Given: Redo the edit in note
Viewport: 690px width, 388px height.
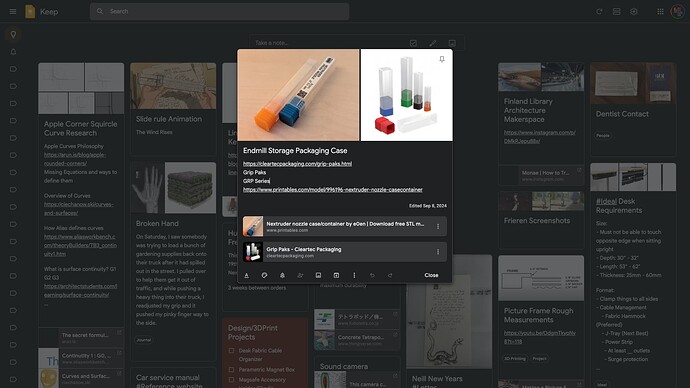Looking at the screenshot, I should tap(390, 275).
